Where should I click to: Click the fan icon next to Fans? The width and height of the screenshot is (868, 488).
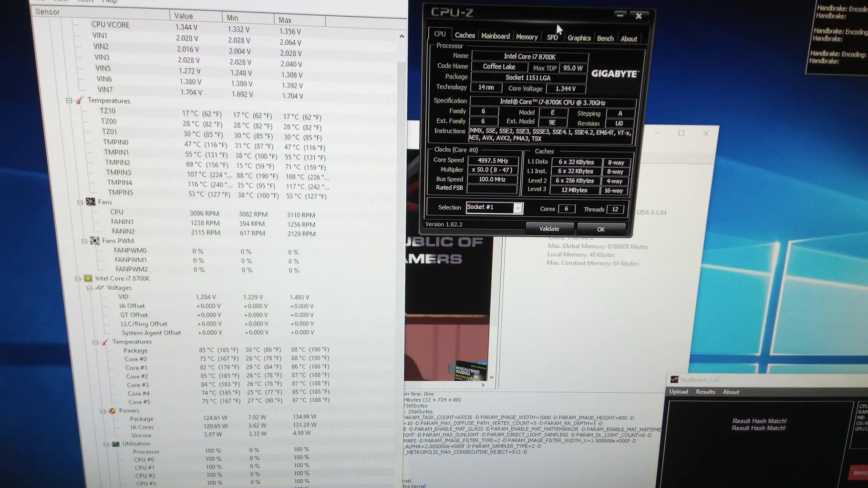click(90, 202)
